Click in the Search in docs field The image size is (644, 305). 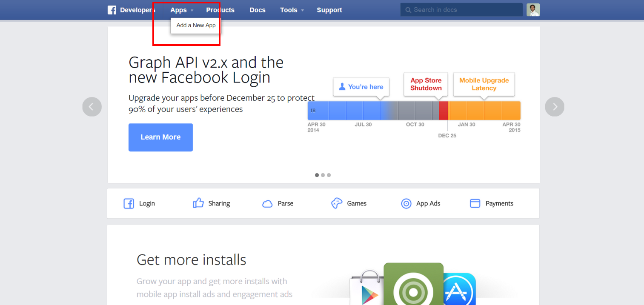(461, 10)
